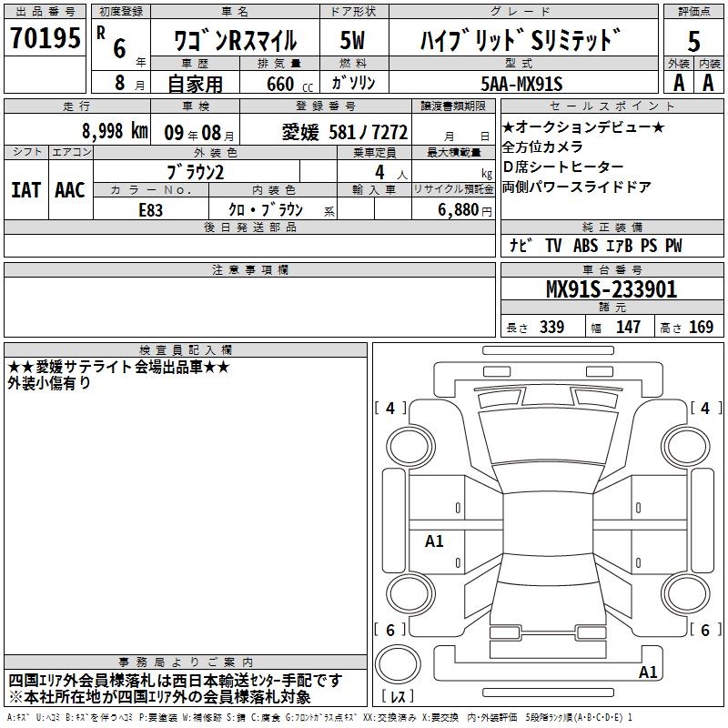Screen dimensions: 728x728
Task: Click the セールスポイント header
Action: click(612, 106)
